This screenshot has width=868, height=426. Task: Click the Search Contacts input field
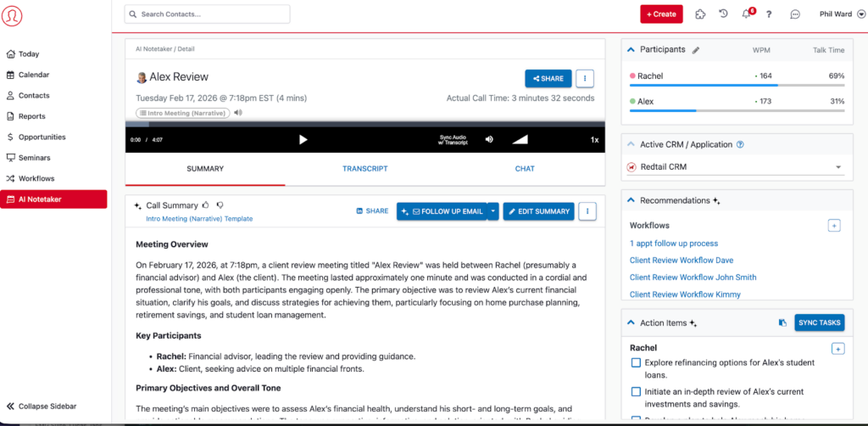tap(208, 14)
